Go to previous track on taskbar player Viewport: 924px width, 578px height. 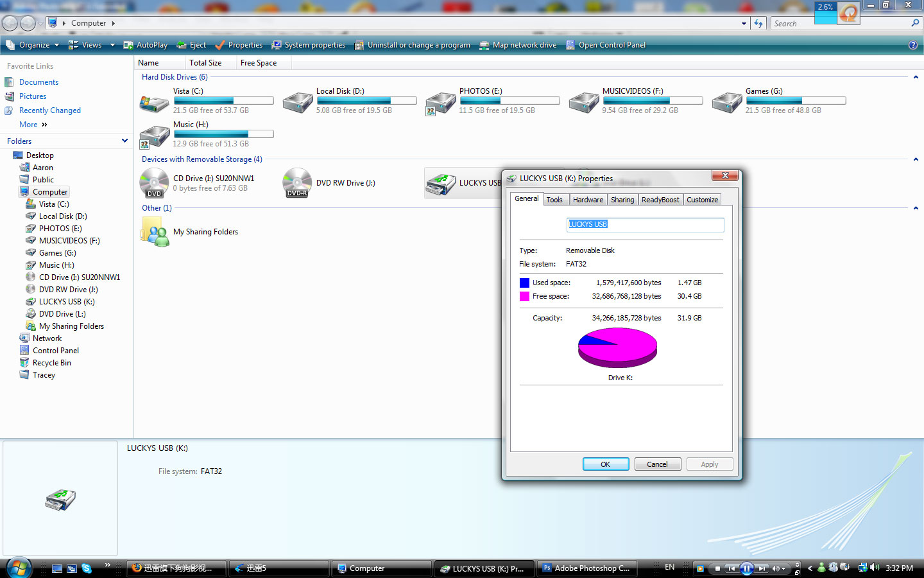731,568
